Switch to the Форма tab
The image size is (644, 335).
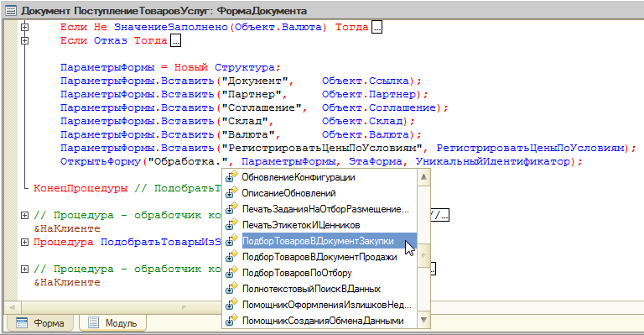click(x=40, y=323)
